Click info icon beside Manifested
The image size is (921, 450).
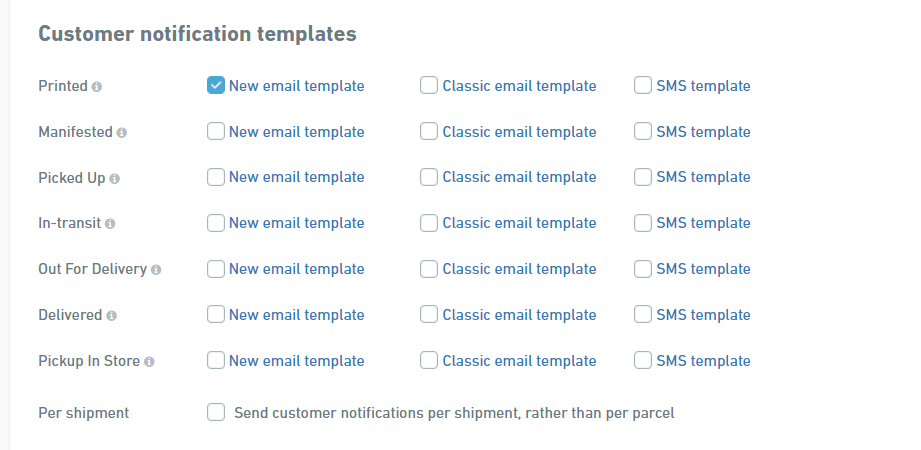click(122, 132)
